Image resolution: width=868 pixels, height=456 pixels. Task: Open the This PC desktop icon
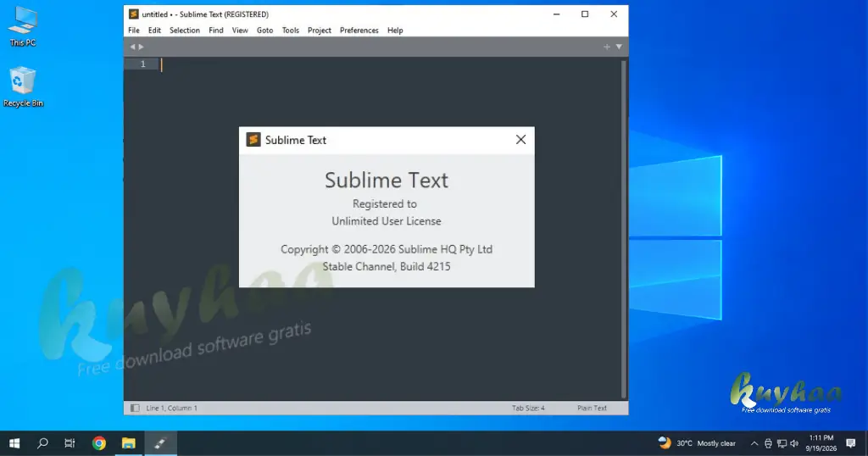23,26
